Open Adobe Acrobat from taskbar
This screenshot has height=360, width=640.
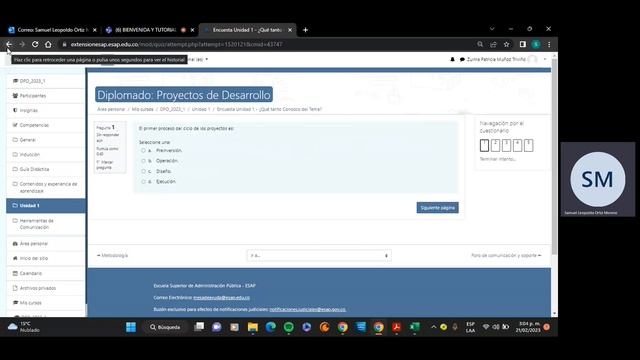[x=396, y=327]
